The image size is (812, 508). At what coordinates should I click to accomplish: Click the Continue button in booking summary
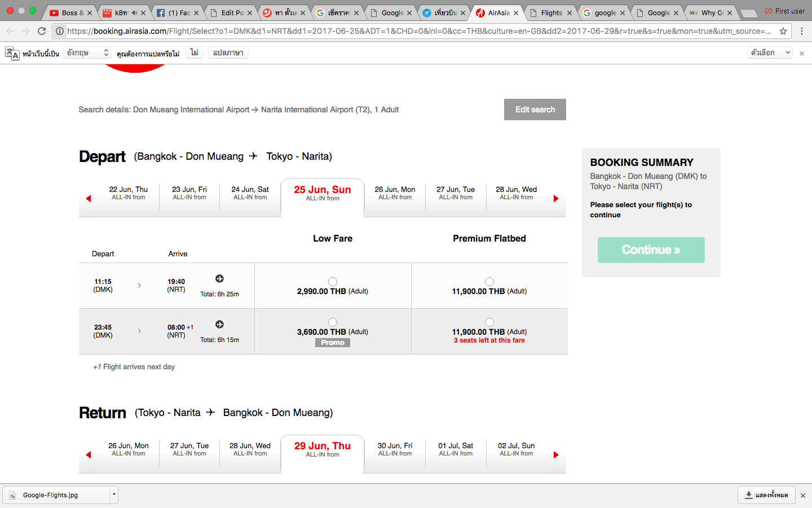coord(651,250)
